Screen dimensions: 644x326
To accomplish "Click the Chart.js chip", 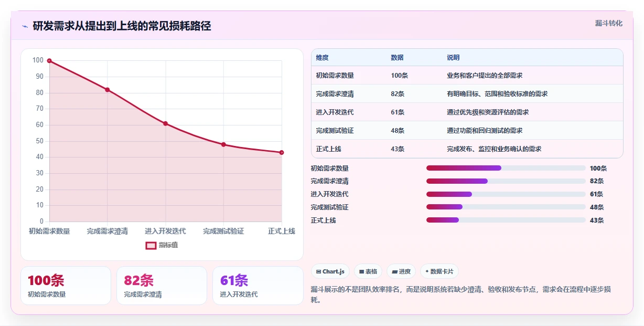I will click(x=330, y=271).
